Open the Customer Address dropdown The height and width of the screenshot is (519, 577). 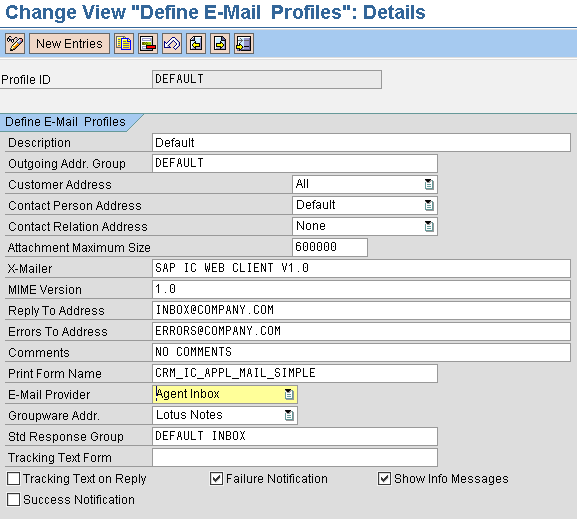[429, 184]
